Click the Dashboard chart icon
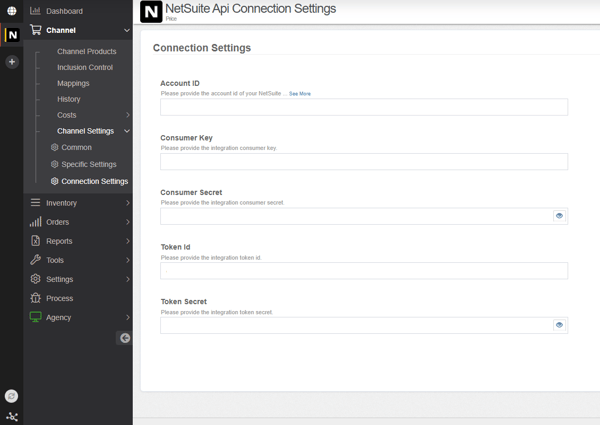The image size is (600, 425). point(35,11)
